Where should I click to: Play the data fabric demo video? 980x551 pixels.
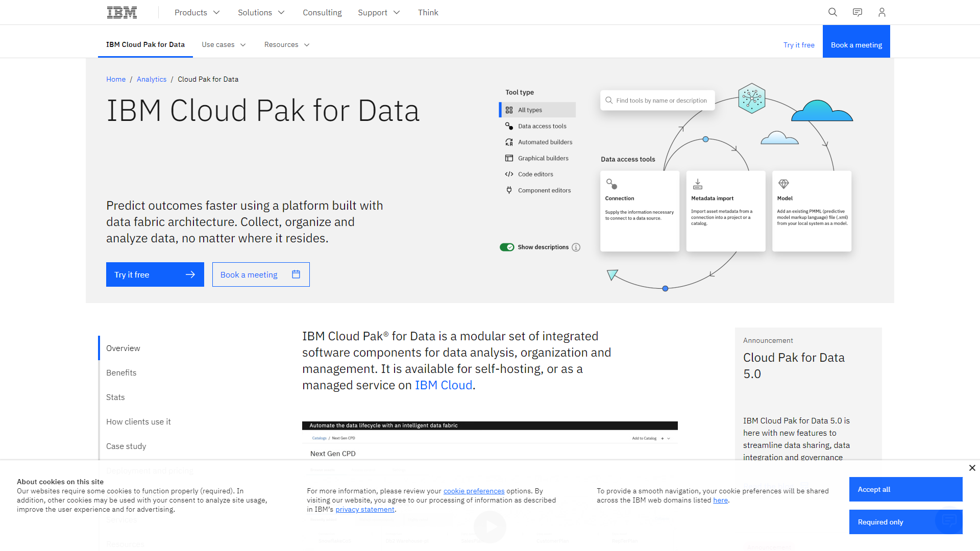pos(489,527)
